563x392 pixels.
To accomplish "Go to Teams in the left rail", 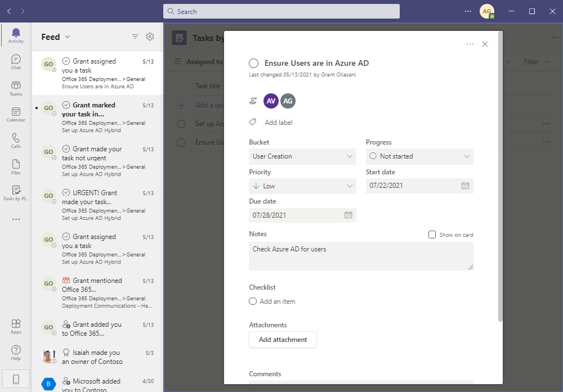I will coord(16,88).
